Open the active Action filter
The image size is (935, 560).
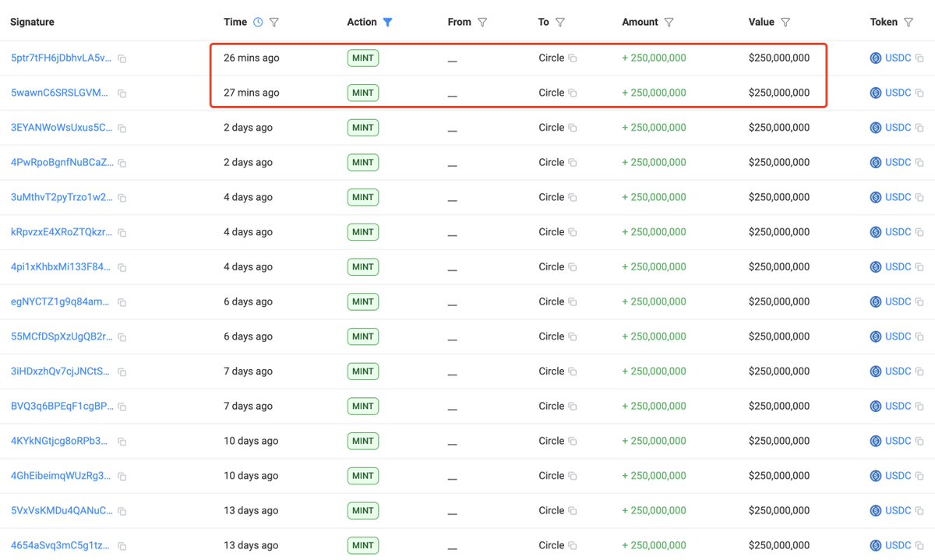[x=387, y=23]
